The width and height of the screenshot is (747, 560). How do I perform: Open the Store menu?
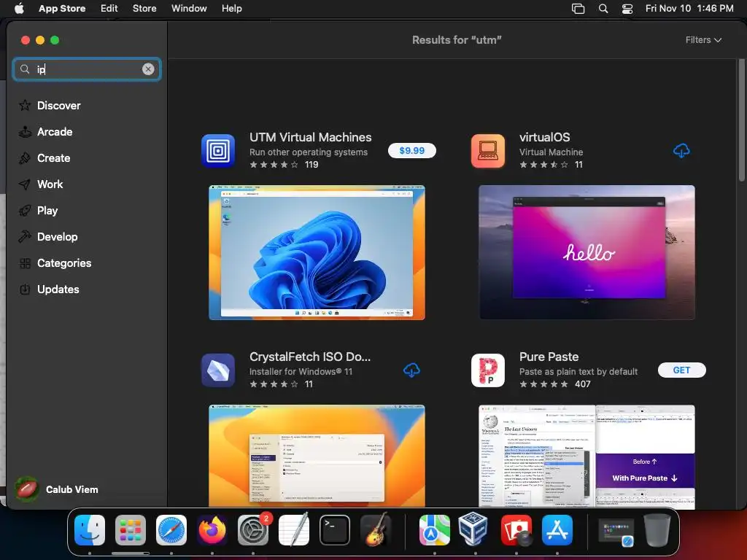pyautogui.click(x=144, y=9)
